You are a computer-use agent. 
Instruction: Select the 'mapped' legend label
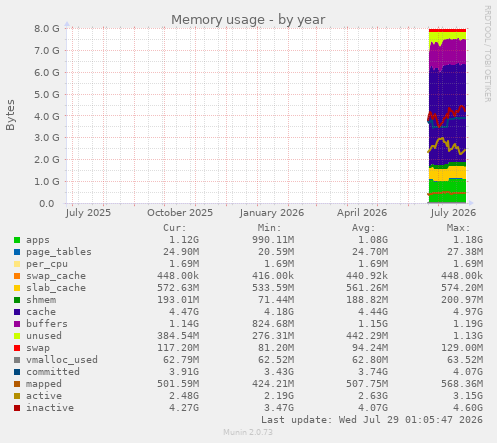click(44, 384)
